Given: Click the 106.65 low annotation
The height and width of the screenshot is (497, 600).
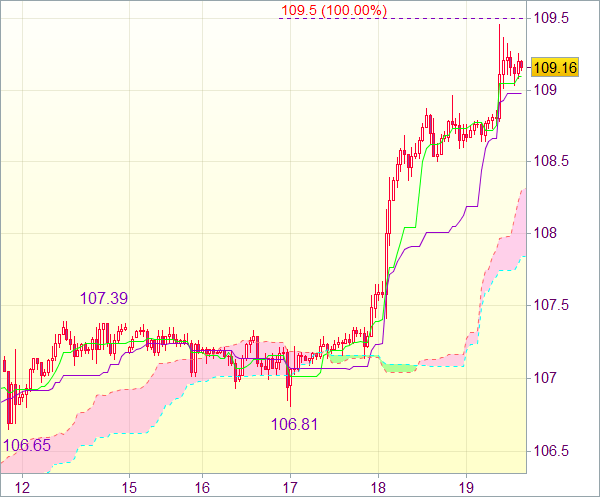Looking at the screenshot, I should (x=27, y=445).
